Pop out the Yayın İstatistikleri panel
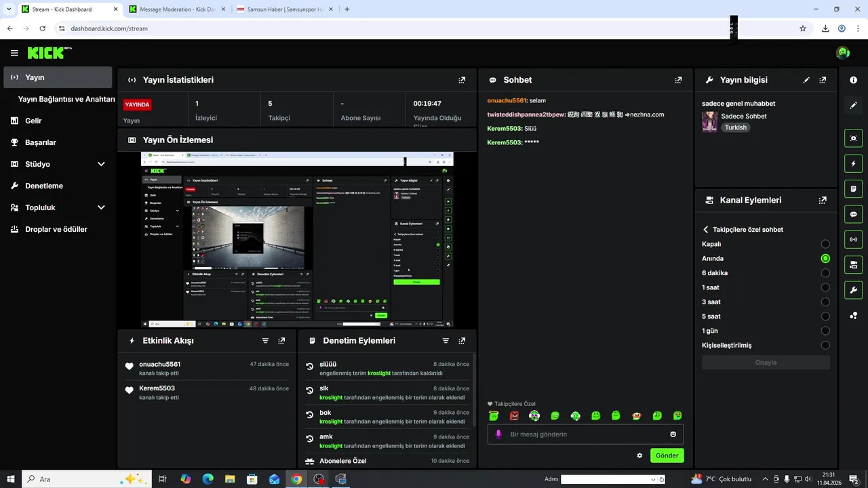868x488 pixels. pyautogui.click(x=462, y=80)
